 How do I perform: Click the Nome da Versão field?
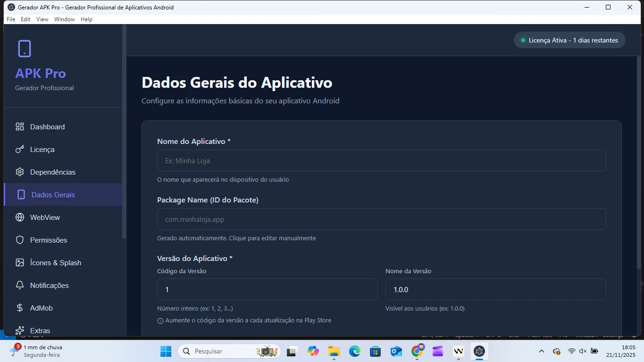(x=495, y=289)
